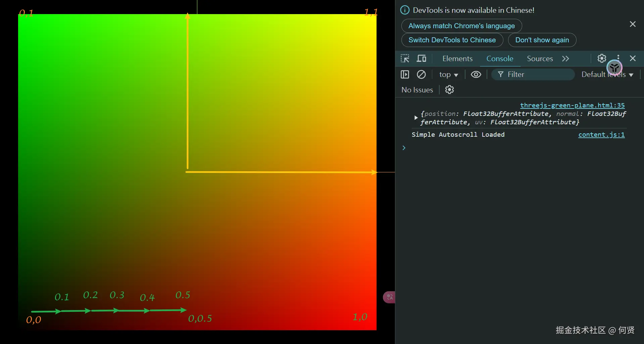This screenshot has height=344, width=644.
Task: Open DevTools settings gear icon
Action: 602,58
